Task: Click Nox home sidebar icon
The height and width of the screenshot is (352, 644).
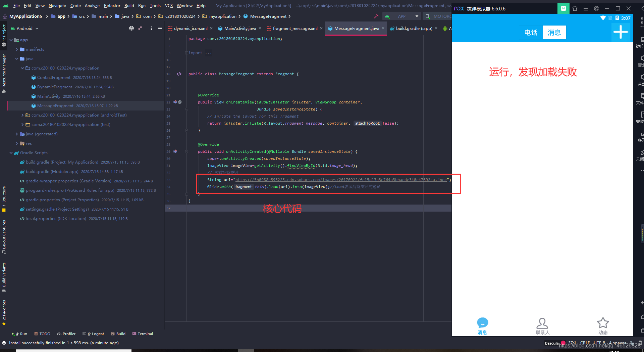Action: coord(642,317)
